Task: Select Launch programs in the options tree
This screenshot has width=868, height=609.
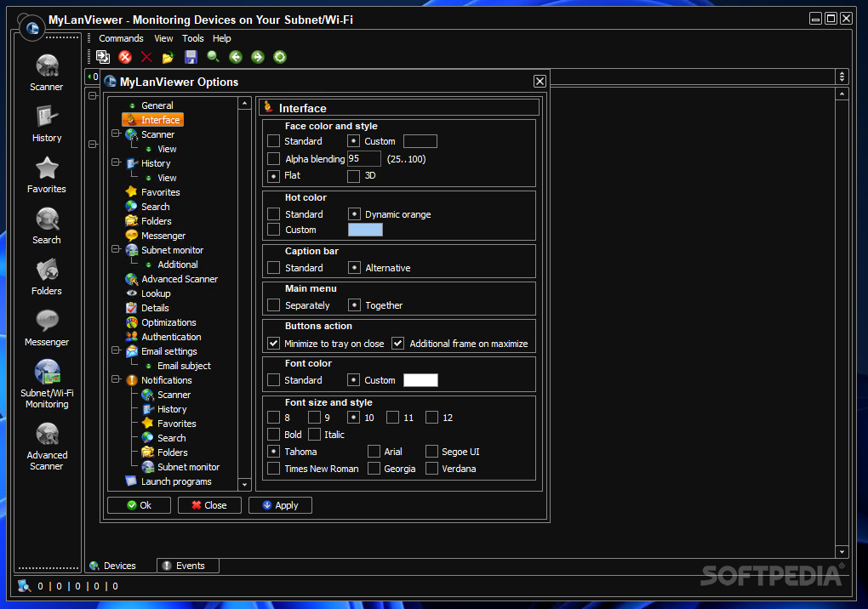Action: click(176, 481)
